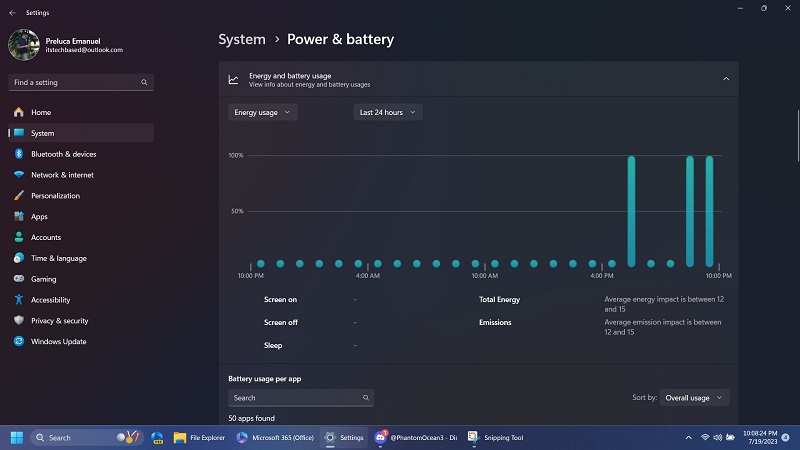The height and width of the screenshot is (450, 800).
Task: Click the search magnifier in Find a setting
Action: click(x=144, y=82)
